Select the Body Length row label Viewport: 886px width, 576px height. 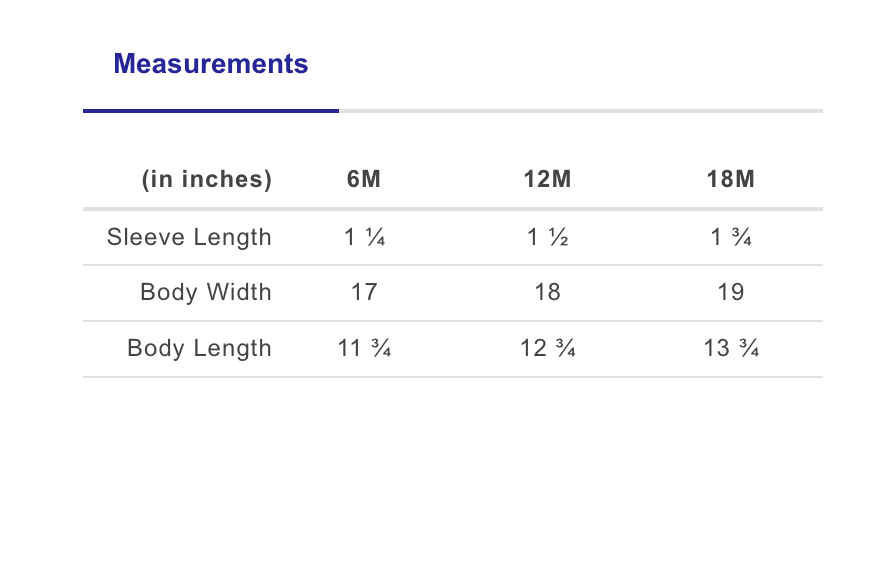(199, 349)
